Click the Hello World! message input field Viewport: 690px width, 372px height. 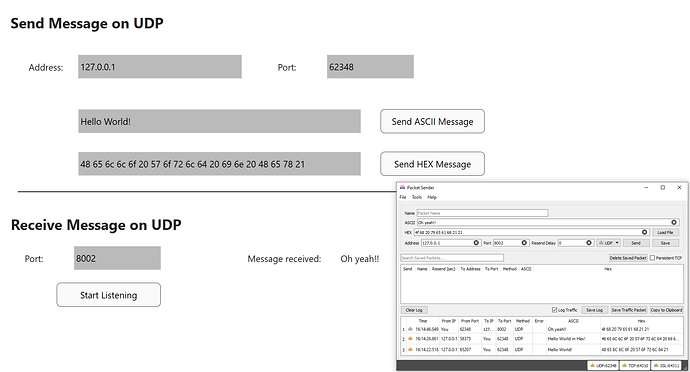220,122
